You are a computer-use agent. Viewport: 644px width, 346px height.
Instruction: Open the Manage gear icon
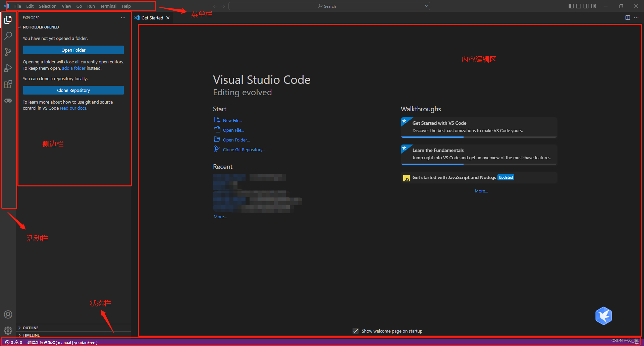[x=8, y=331]
